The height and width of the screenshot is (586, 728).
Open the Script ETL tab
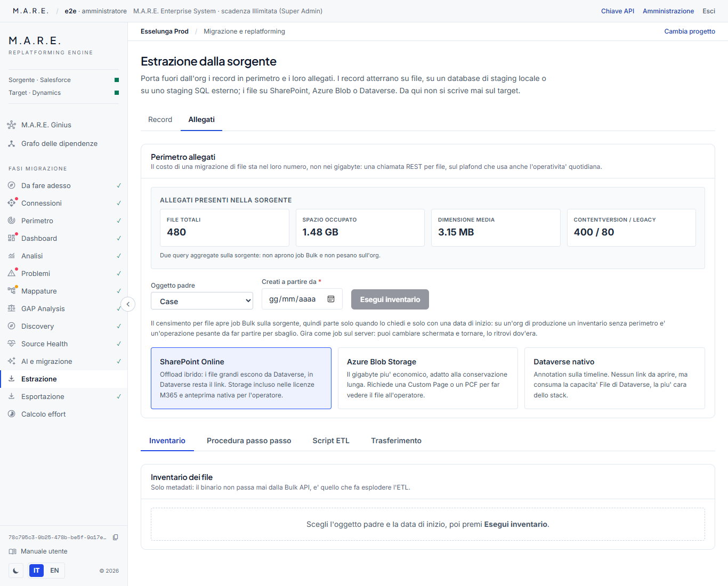pyautogui.click(x=331, y=441)
